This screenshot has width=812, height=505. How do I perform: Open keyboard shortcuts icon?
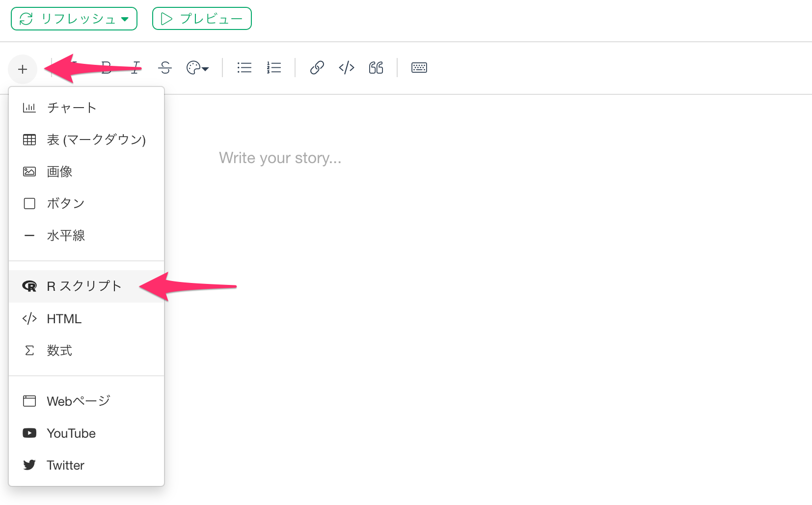(x=419, y=68)
